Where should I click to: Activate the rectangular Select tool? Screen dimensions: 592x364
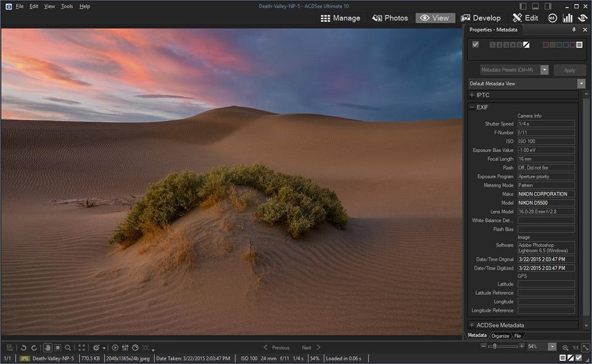pyautogui.click(x=57, y=347)
